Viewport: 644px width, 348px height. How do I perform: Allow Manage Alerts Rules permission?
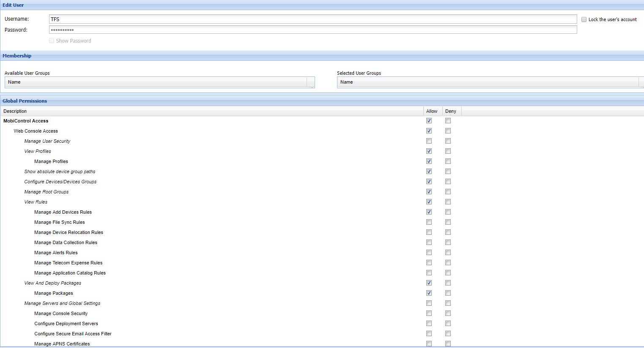[429, 253]
